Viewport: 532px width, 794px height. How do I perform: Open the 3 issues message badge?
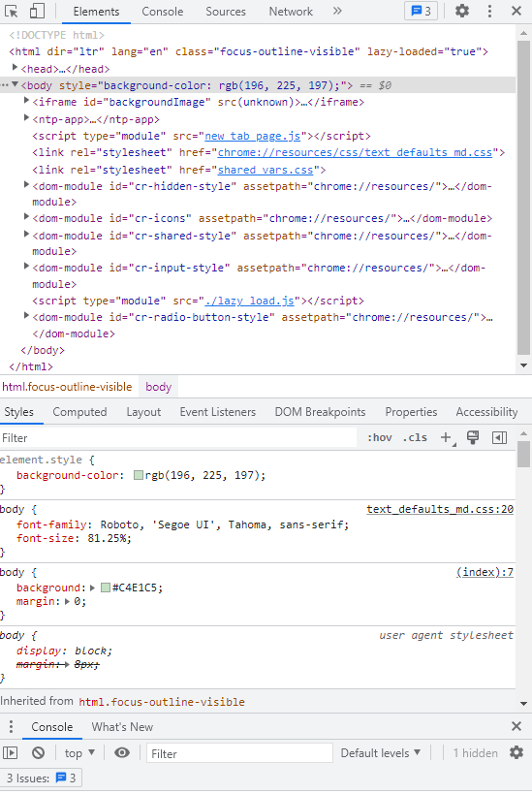pos(422,11)
